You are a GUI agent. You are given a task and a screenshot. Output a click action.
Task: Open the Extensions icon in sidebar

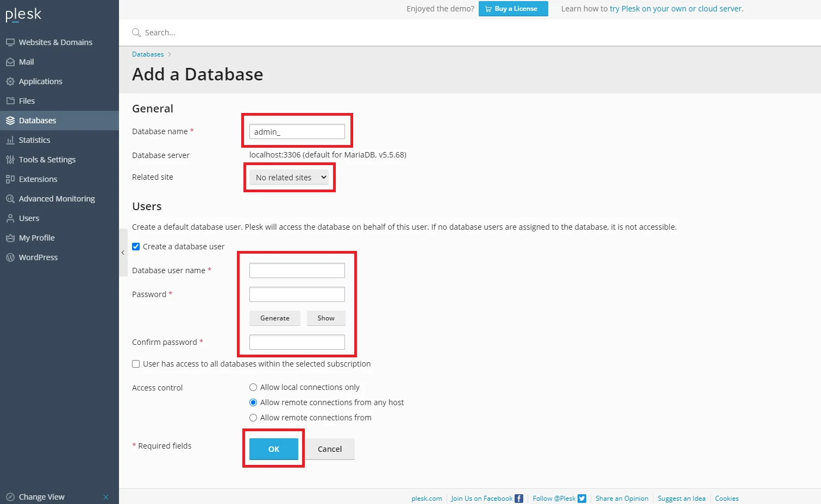point(10,179)
